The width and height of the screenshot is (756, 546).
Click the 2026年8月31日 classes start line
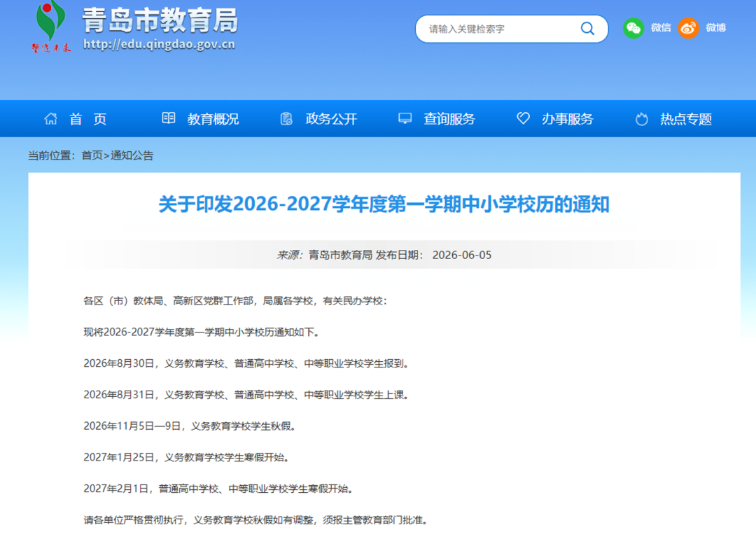click(x=246, y=395)
